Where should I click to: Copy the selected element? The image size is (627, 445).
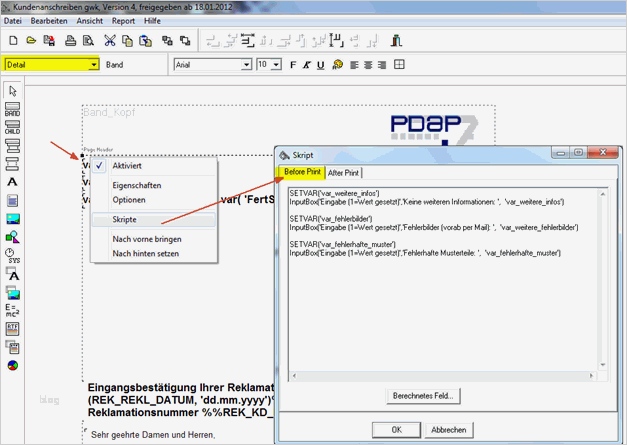[128, 40]
